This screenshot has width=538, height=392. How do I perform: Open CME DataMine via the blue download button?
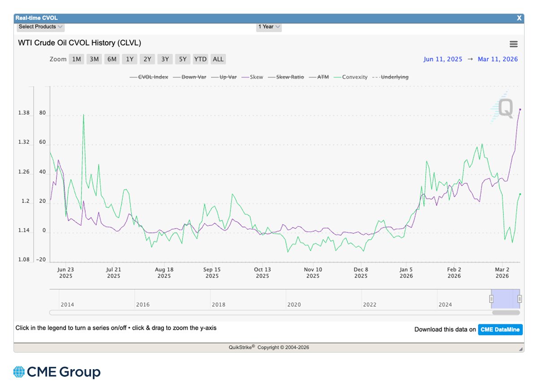point(500,330)
